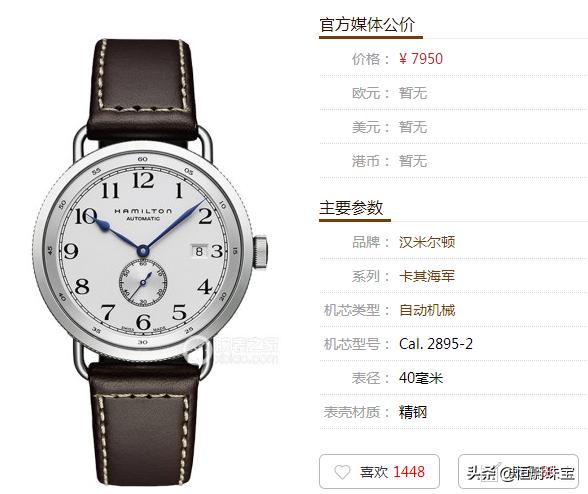Click the 欧元 暂无 price row
The height and width of the screenshot is (494, 588).
coord(453,93)
